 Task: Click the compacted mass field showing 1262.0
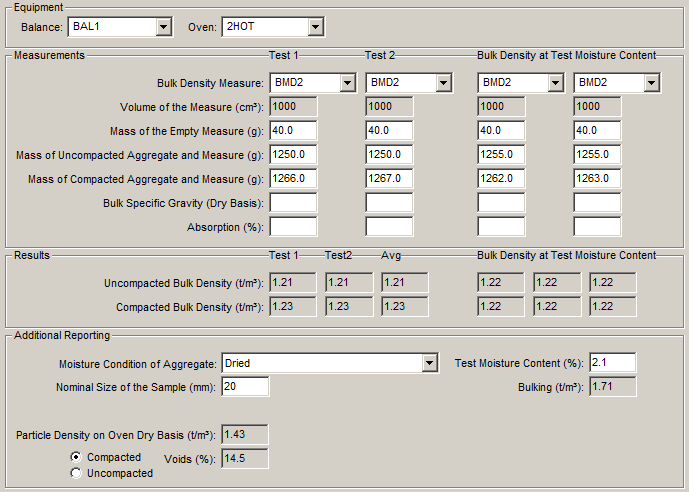click(501, 178)
